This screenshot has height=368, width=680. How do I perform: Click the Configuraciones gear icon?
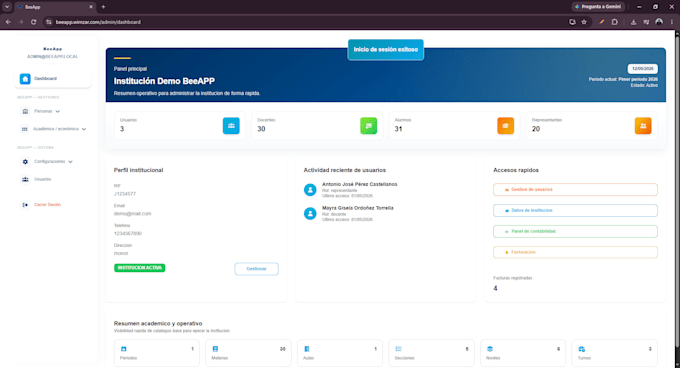(x=25, y=162)
